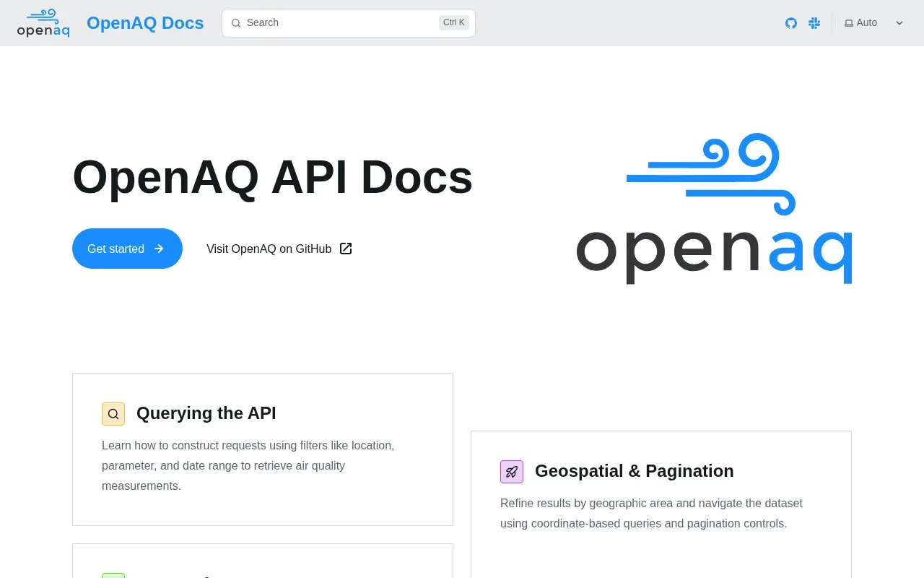The width and height of the screenshot is (924, 578).
Task: Click the Ctrl K shortcut badge
Action: [454, 22]
